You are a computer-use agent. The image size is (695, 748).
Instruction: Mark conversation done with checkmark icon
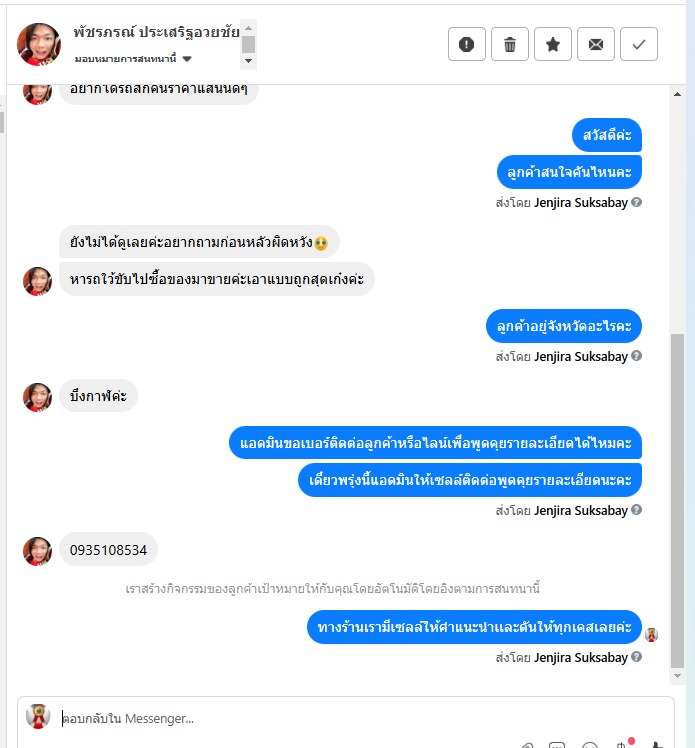(639, 44)
